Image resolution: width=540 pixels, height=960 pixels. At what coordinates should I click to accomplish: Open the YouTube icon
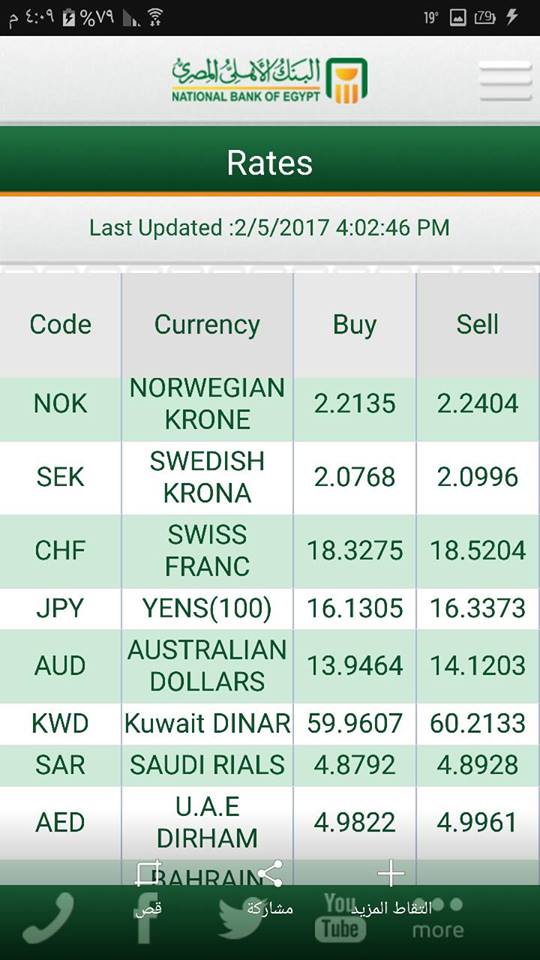(x=340, y=917)
